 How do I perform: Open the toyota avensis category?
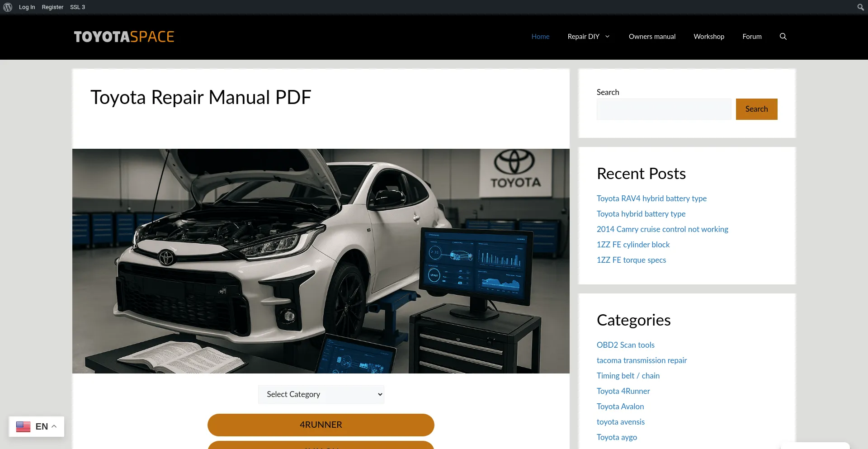tap(620, 422)
